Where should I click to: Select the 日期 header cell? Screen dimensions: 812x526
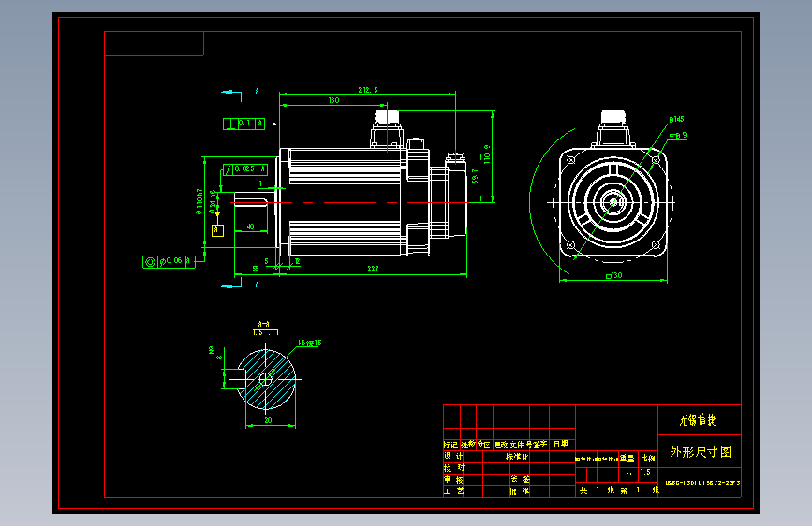pos(561,444)
